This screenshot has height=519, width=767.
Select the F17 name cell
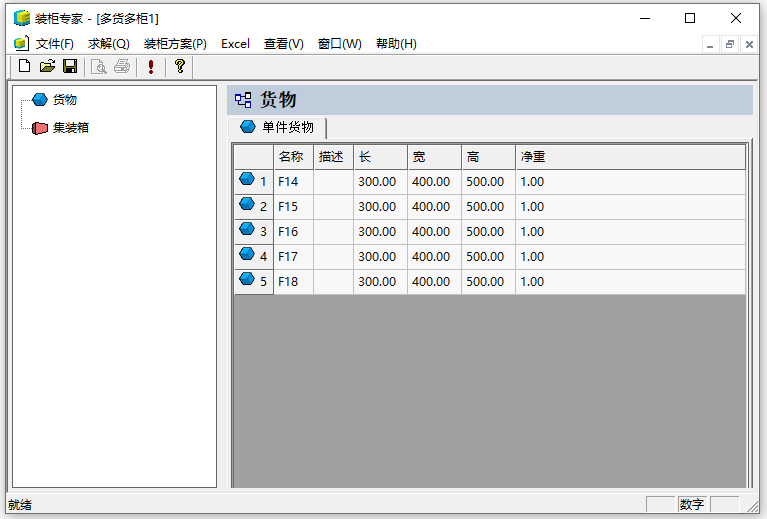(x=293, y=257)
